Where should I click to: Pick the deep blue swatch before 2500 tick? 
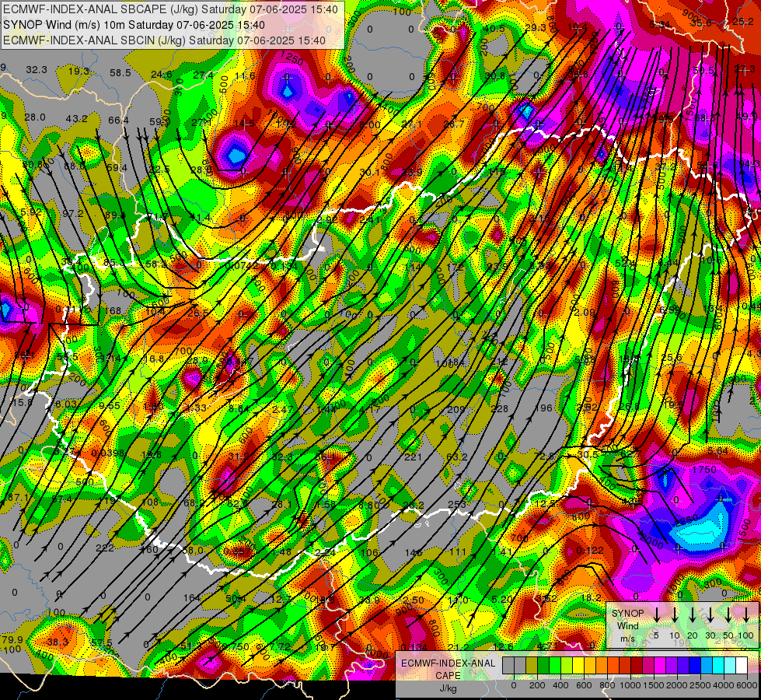click(x=695, y=666)
